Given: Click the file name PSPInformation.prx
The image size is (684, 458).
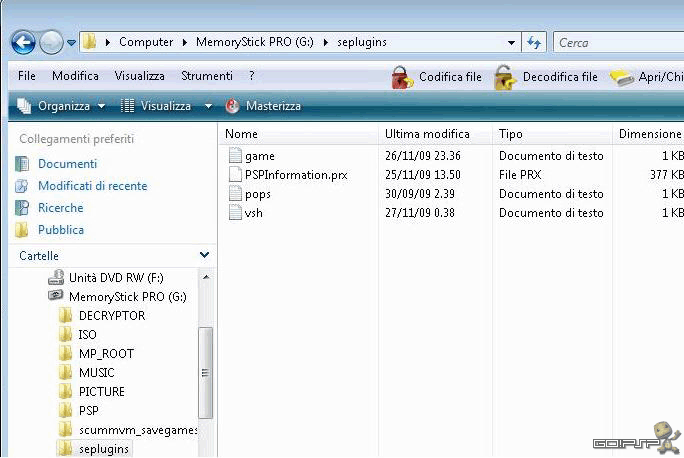Looking at the screenshot, I should pyautogui.click(x=296, y=175).
